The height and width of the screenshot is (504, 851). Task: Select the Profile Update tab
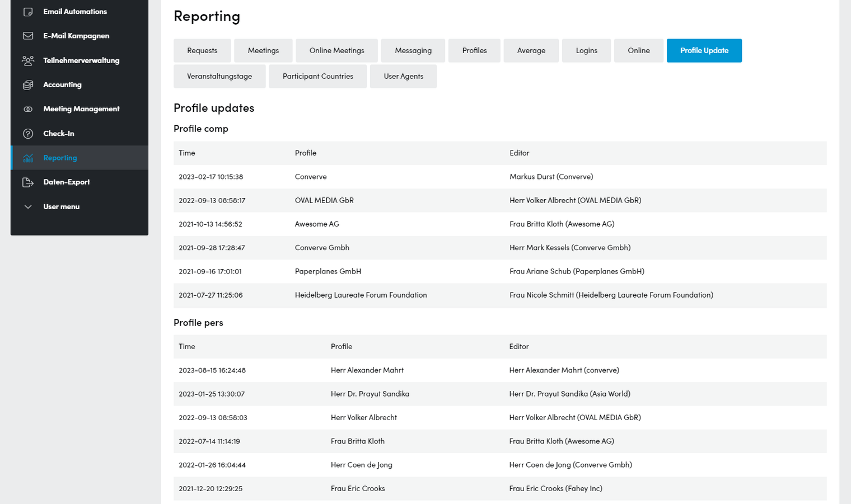pos(704,50)
